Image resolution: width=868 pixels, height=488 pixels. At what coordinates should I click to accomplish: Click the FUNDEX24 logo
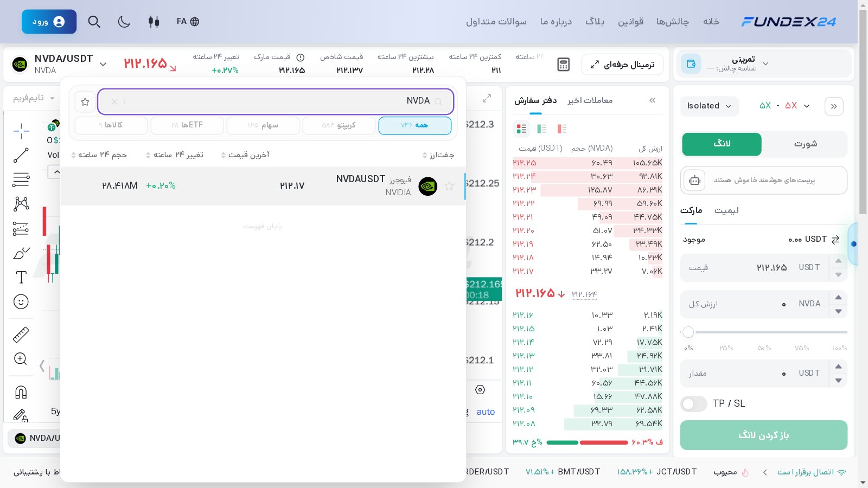point(788,22)
